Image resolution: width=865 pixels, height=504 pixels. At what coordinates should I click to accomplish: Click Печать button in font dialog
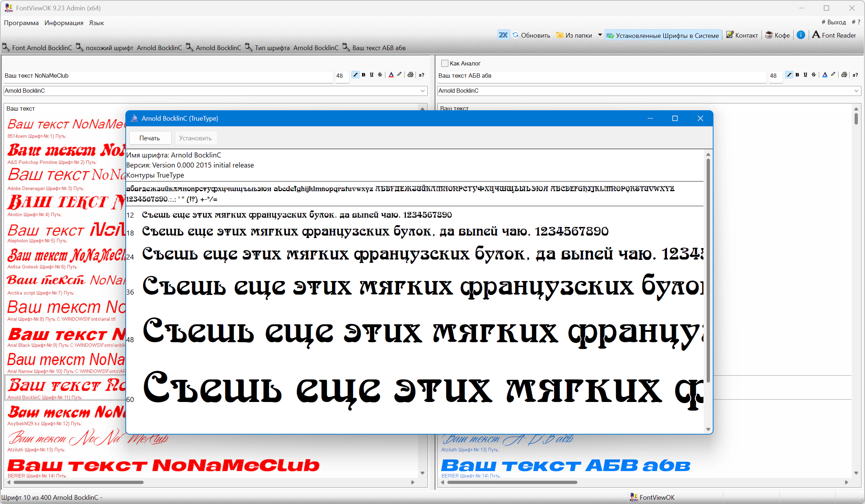pos(150,138)
